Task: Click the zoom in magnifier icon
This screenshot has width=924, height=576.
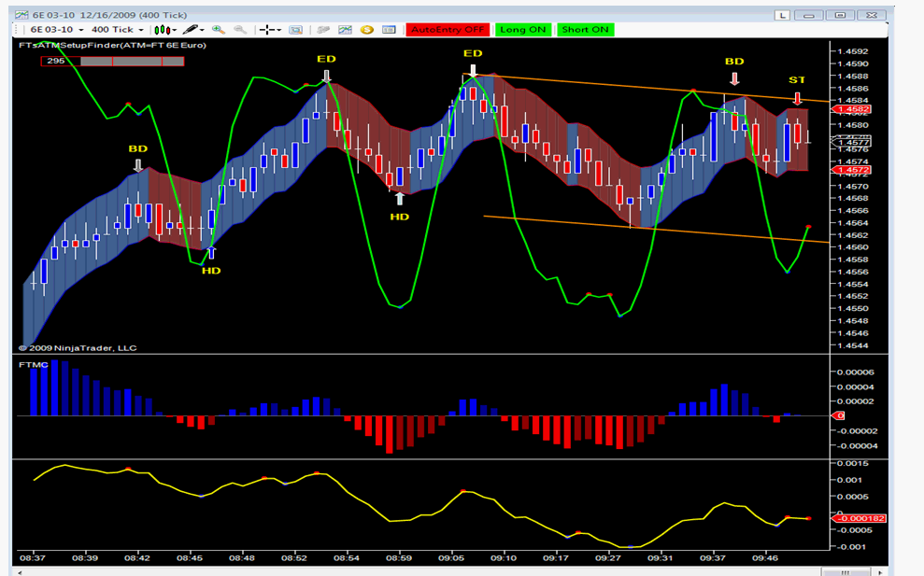Action: pos(218,29)
